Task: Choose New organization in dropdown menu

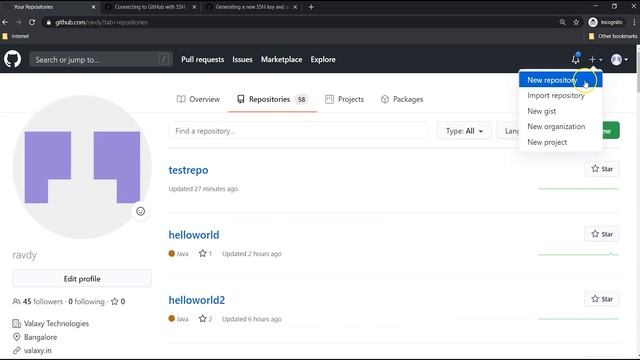Action: (560, 127)
